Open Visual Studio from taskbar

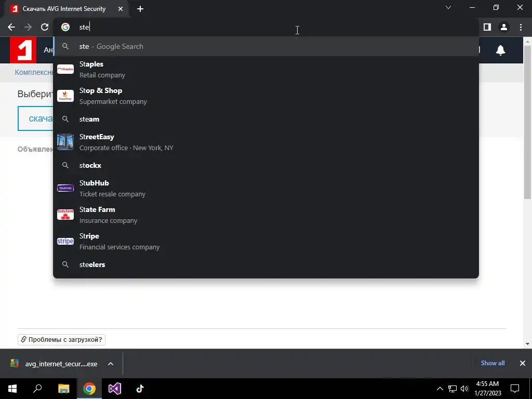(115, 389)
